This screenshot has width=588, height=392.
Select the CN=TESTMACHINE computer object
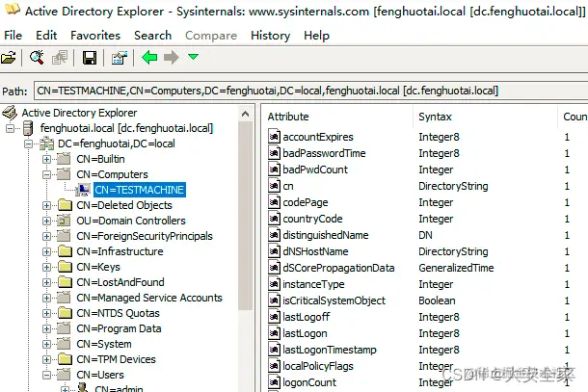coord(139,190)
